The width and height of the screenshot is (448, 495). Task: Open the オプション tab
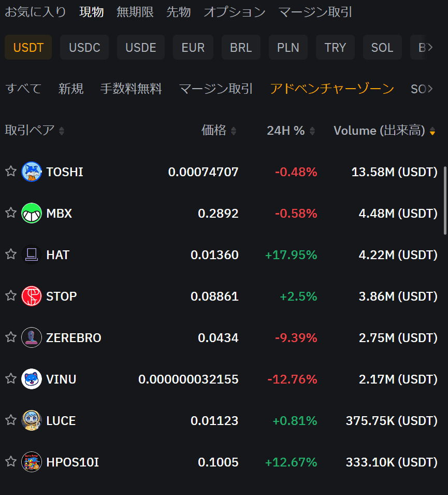point(234,12)
